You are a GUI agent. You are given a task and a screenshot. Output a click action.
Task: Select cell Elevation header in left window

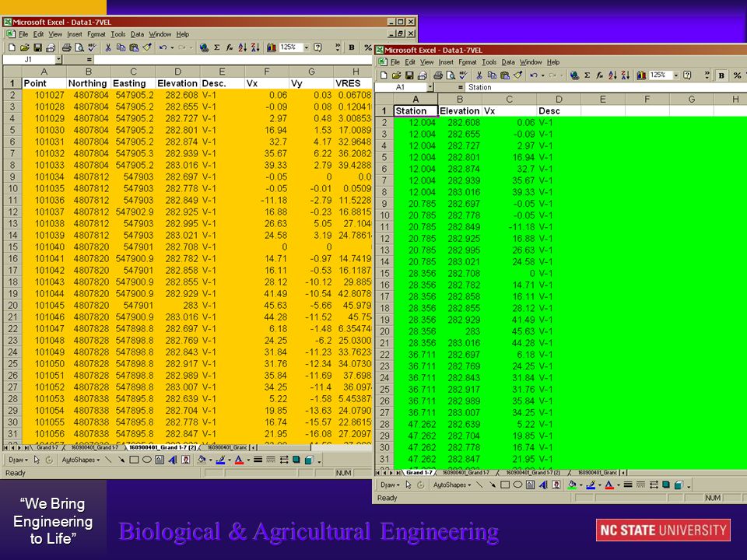pos(177,83)
